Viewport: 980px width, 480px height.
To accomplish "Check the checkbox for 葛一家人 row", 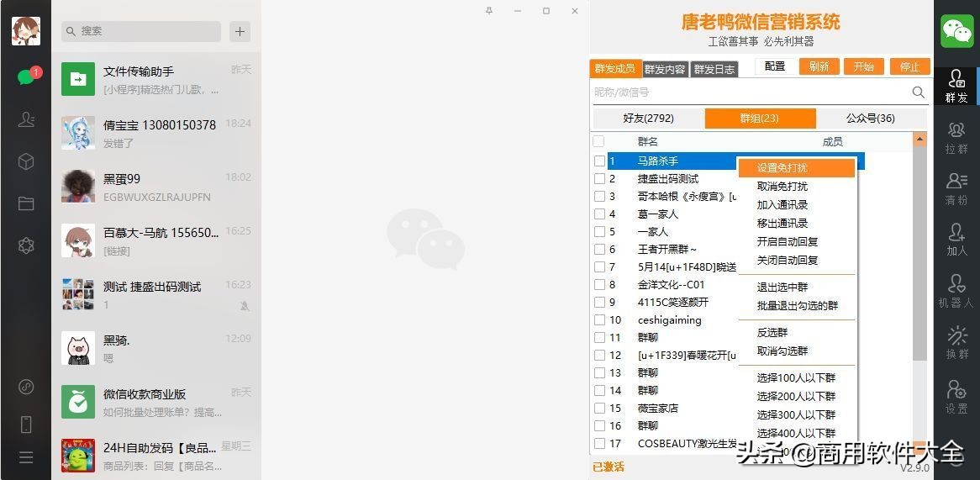I will pyautogui.click(x=599, y=214).
